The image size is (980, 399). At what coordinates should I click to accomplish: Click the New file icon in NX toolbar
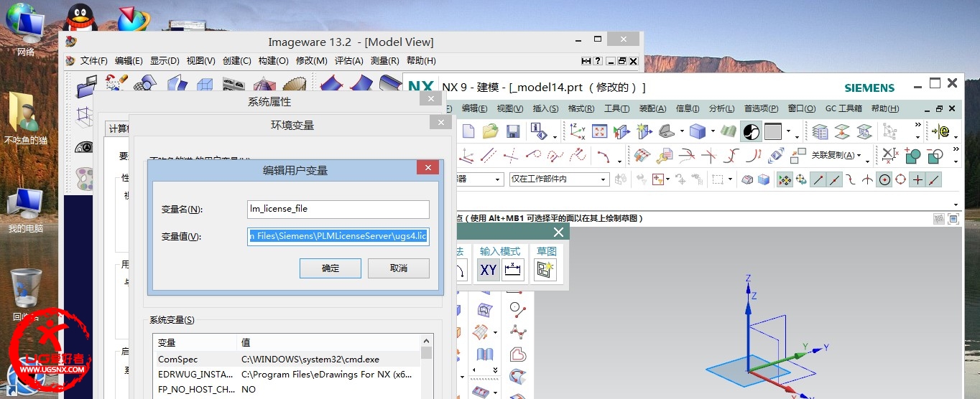click(x=468, y=131)
